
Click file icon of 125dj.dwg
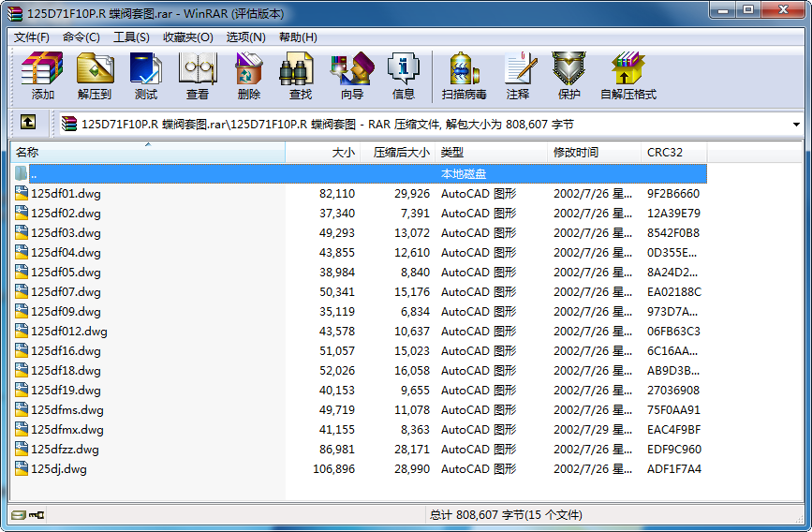point(22,469)
